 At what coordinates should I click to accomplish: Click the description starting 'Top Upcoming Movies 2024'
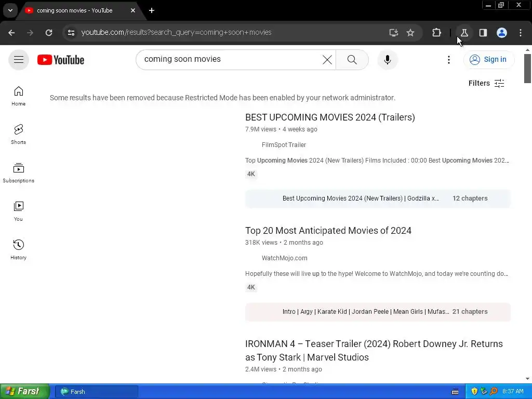pyautogui.click(x=377, y=161)
